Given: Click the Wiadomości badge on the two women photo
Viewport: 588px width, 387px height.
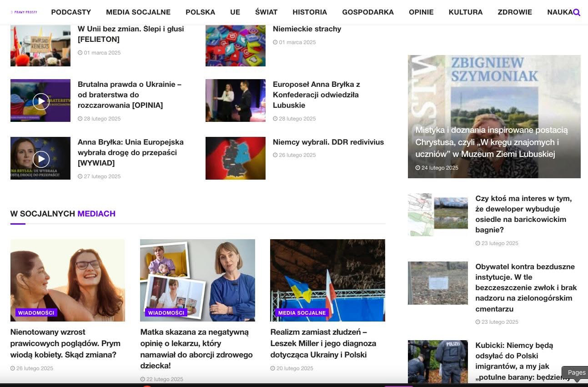Looking at the screenshot, I should click(x=36, y=312).
